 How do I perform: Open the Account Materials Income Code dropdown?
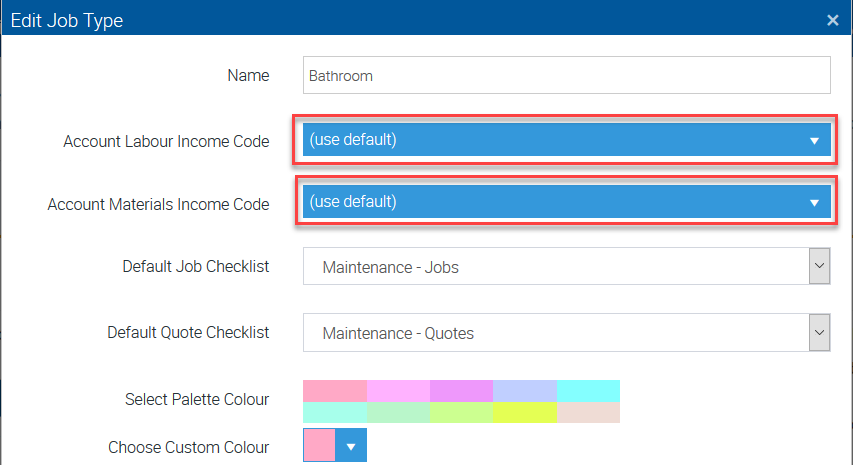click(566, 201)
